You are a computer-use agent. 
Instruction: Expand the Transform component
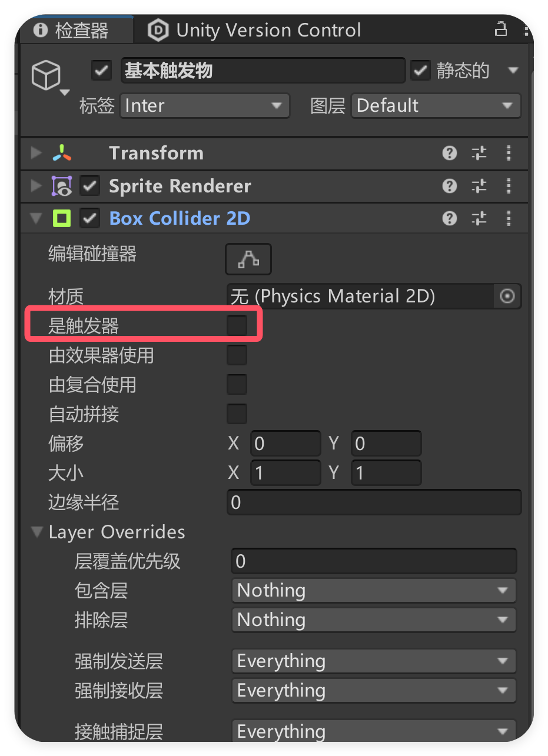[36, 154]
